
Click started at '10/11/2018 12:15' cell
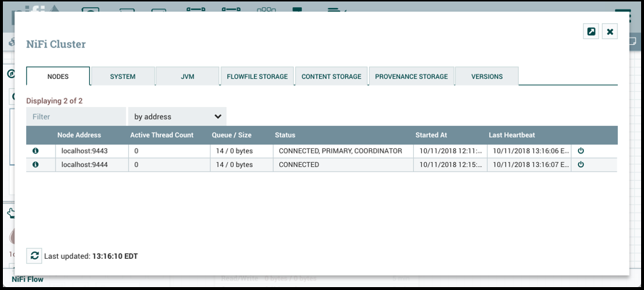tap(450, 165)
